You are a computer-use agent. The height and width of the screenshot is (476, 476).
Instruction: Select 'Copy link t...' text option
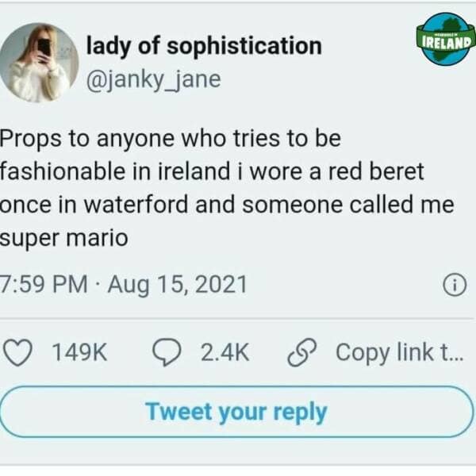click(x=400, y=352)
